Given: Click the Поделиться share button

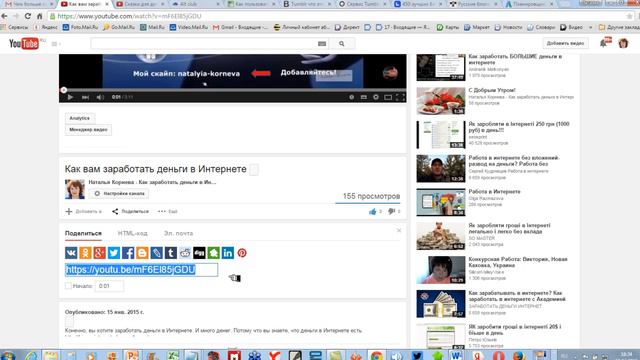Looking at the screenshot, I should (x=131, y=211).
